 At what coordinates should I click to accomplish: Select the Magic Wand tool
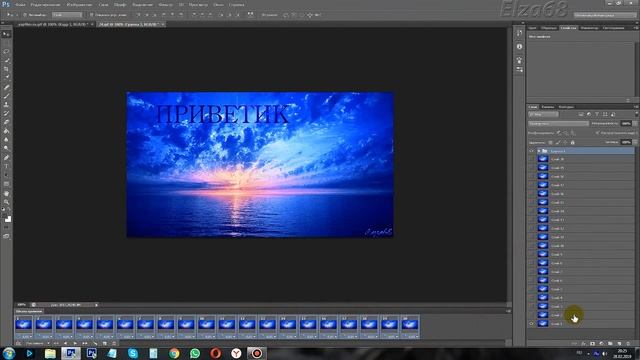coord(7,60)
